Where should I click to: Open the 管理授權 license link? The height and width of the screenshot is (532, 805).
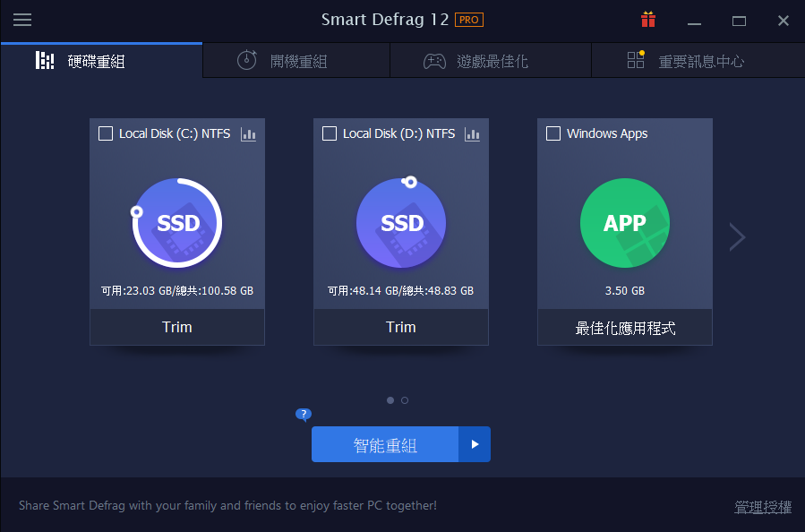pos(763,507)
